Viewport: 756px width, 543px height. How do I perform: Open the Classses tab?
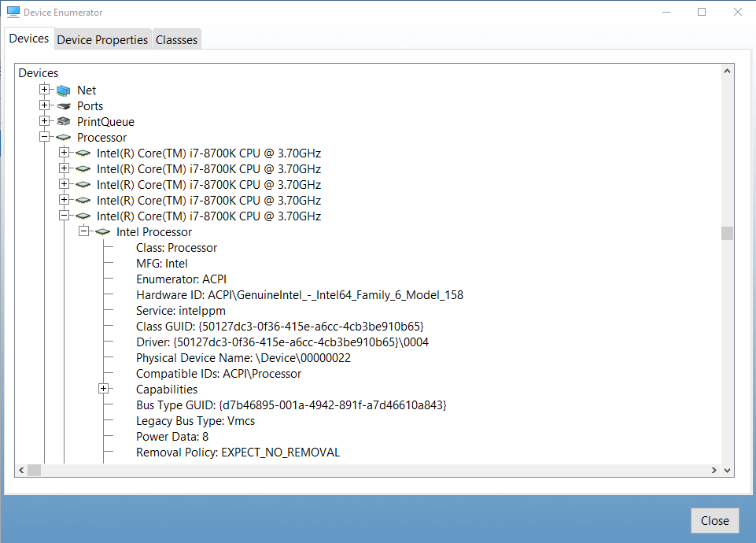[176, 39]
